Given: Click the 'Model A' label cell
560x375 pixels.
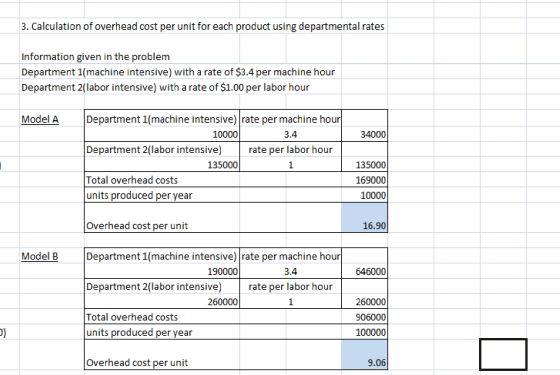Looking at the screenshot, I should point(40,119).
